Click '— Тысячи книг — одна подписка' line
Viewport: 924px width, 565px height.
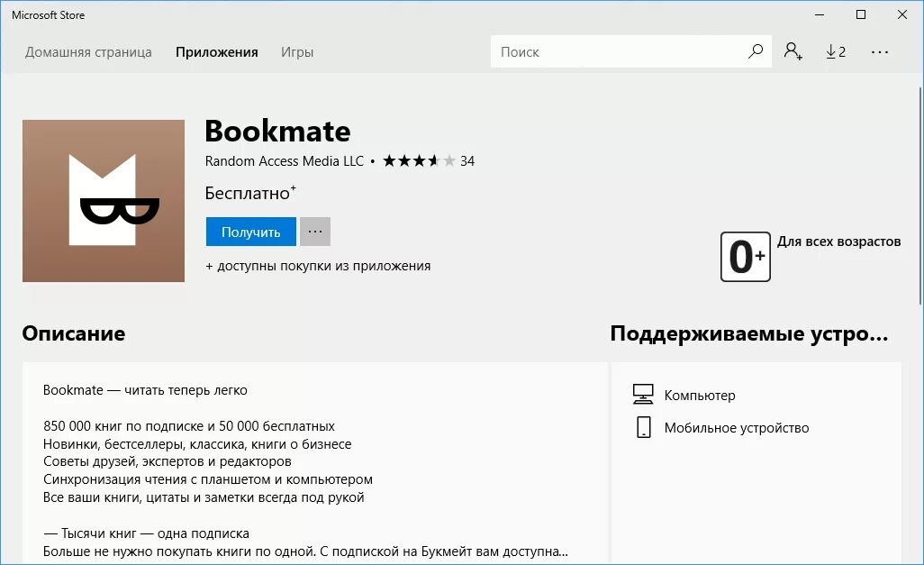[x=146, y=533]
